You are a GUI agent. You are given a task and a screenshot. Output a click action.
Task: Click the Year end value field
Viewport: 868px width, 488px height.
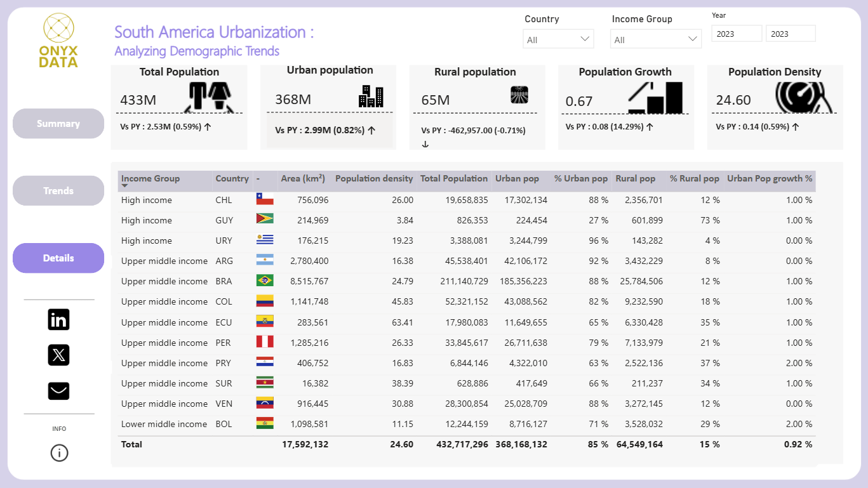pyautogui.click(x=791, y=34)
